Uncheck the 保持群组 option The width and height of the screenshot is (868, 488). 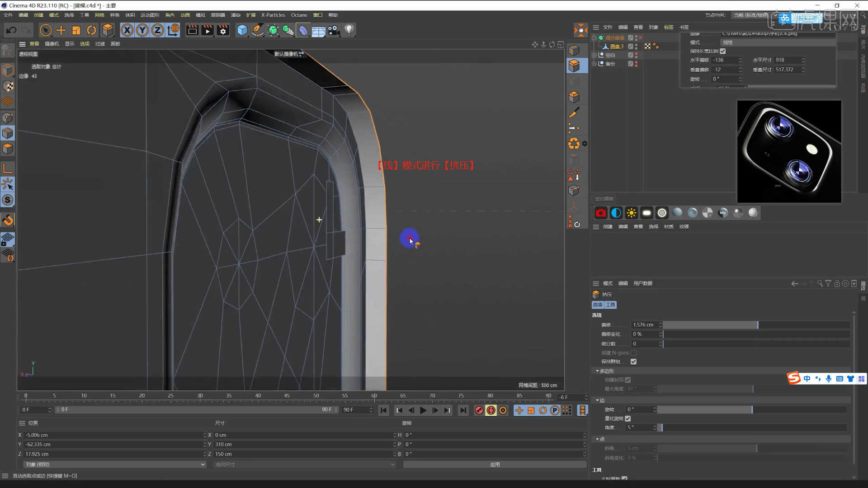pyautogui.click(x=633, y=362)
